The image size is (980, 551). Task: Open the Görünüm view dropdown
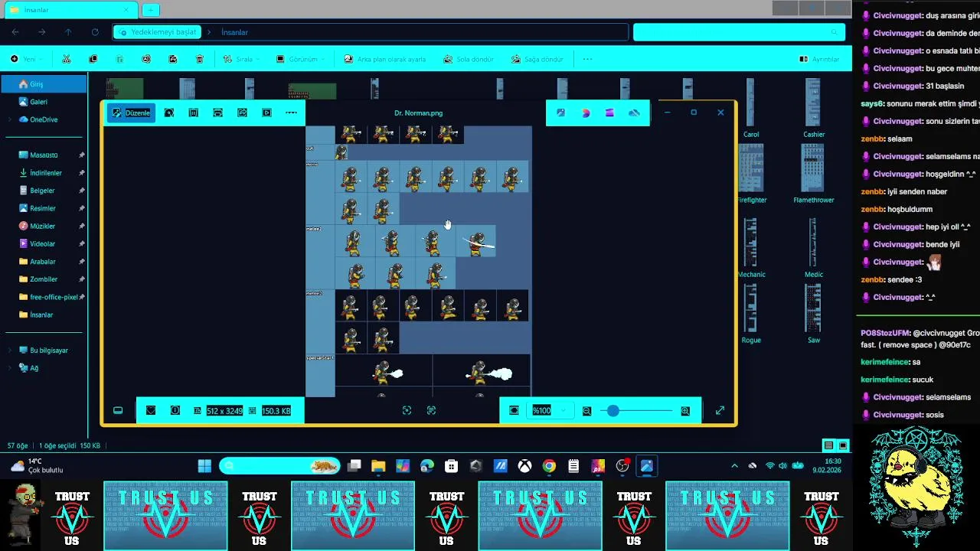[301, 59]
